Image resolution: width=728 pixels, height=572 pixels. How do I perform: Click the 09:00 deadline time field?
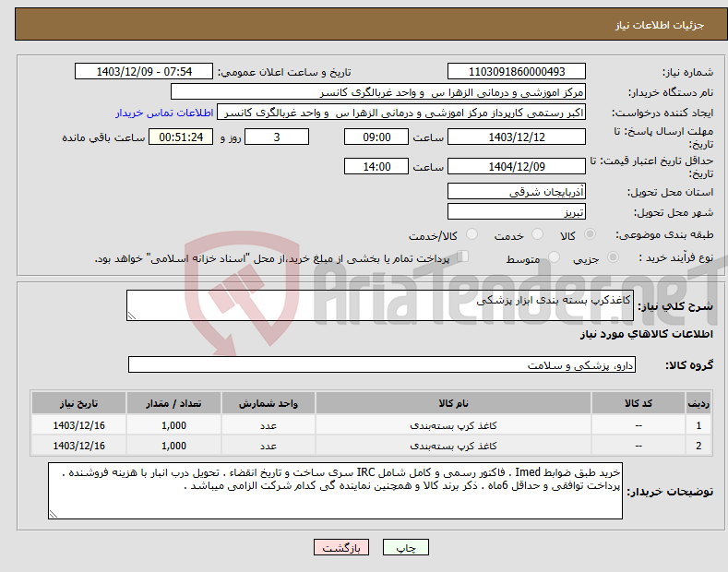[x=376, y=137]
